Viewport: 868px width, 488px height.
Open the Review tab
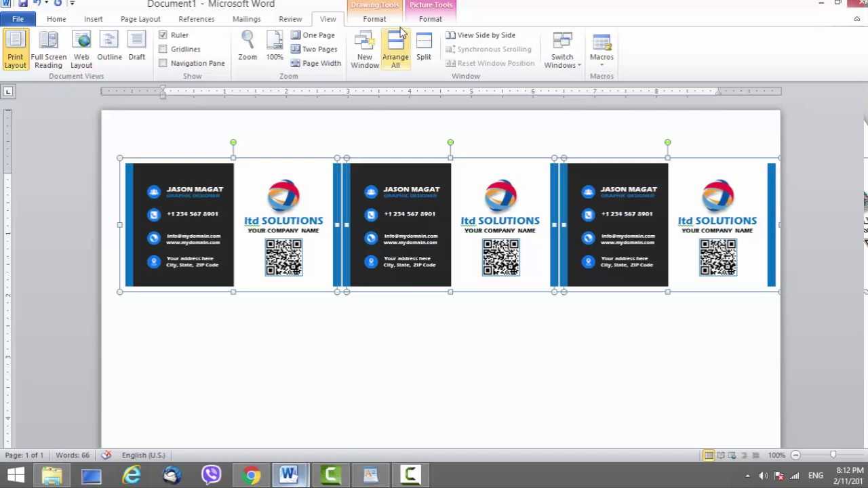[x=290, y=19]
